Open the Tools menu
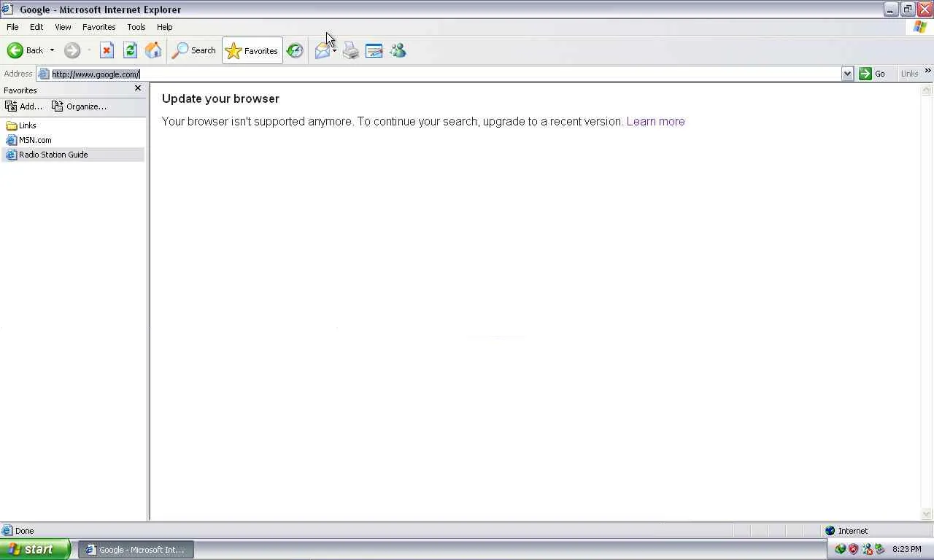The image size is (934, 560). (x=136, y=27)
